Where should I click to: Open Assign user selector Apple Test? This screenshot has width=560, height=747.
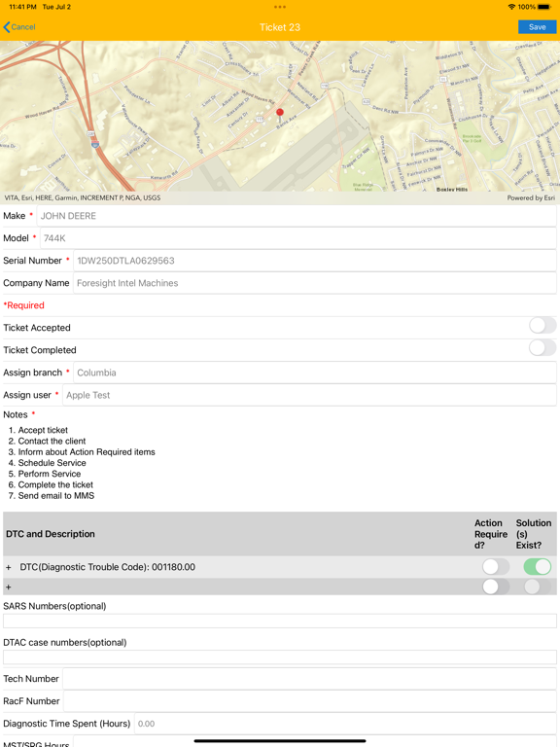(x=309, y=395)
